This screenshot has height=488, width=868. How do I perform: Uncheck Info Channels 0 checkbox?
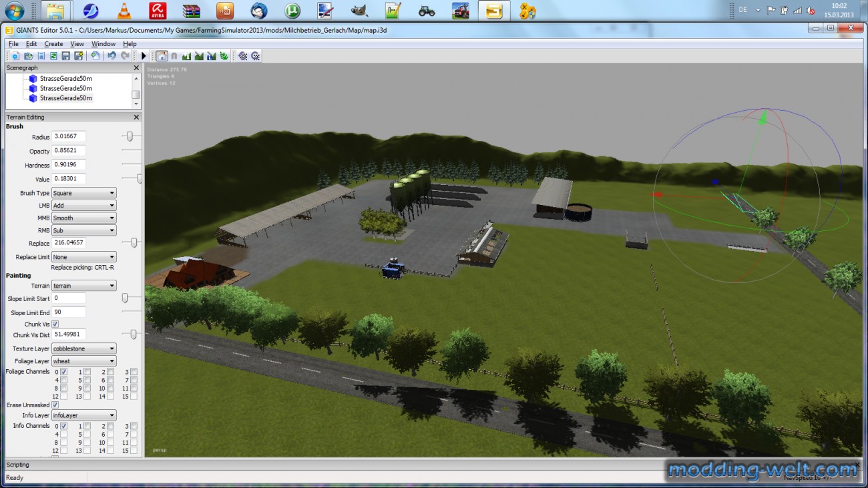point(64,425)
